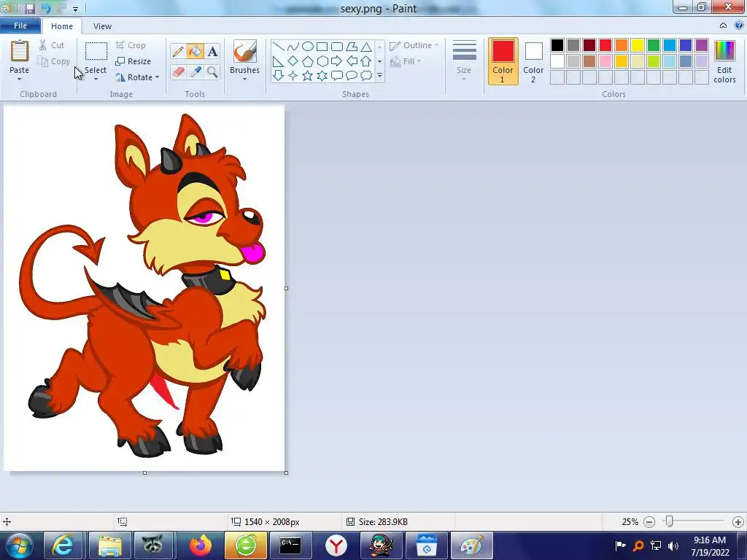The image size is (747, 560).
Task: Click the zoom slider handle
Action: 670,522
